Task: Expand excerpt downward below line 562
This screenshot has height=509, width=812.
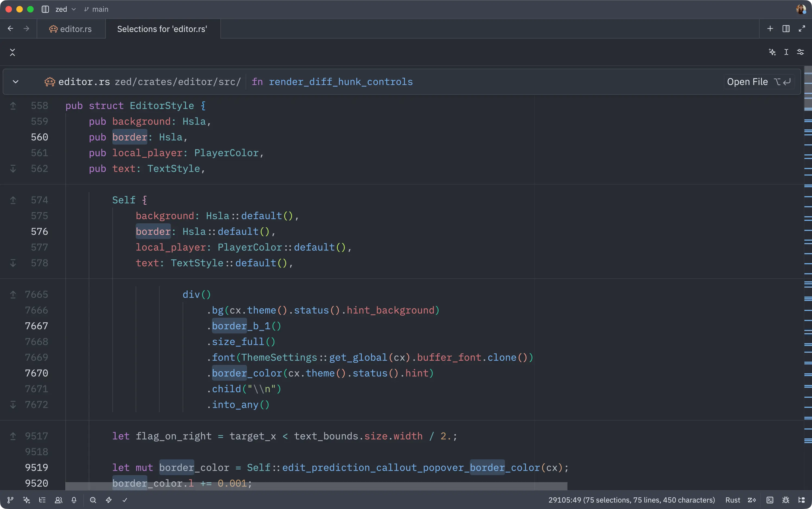Action: [x=13, y=169]
